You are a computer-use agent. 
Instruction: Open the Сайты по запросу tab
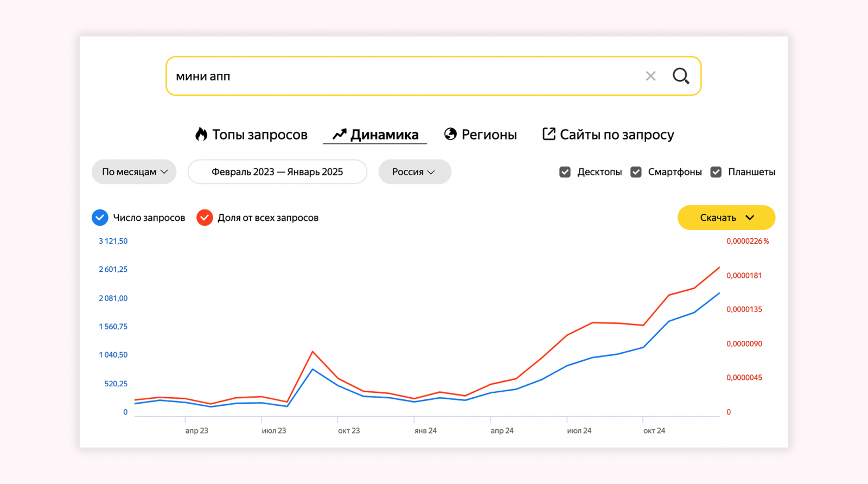point(616,135)
